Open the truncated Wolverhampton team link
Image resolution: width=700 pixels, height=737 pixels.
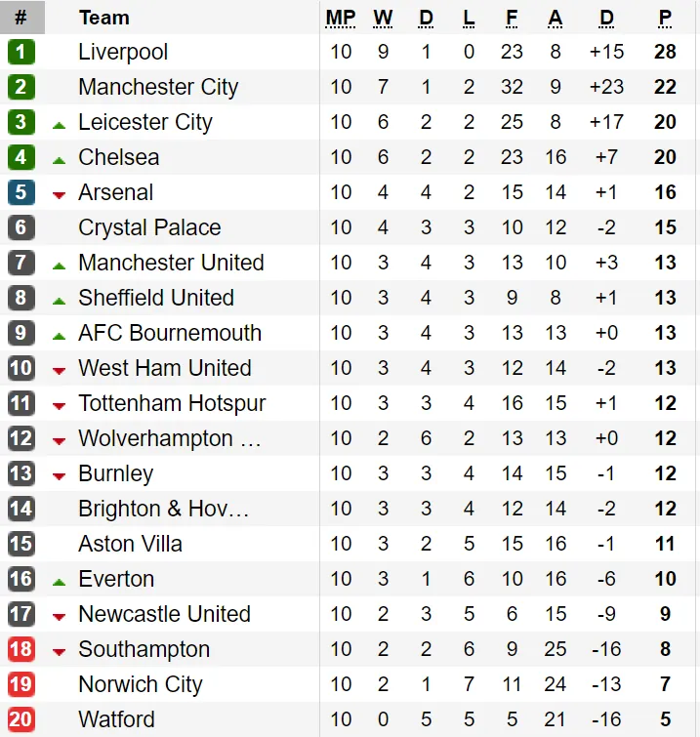click(169, 438)
